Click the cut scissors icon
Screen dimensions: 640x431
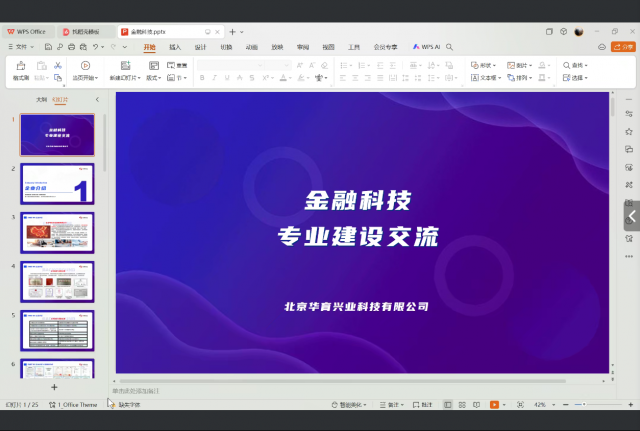[58, 65]
